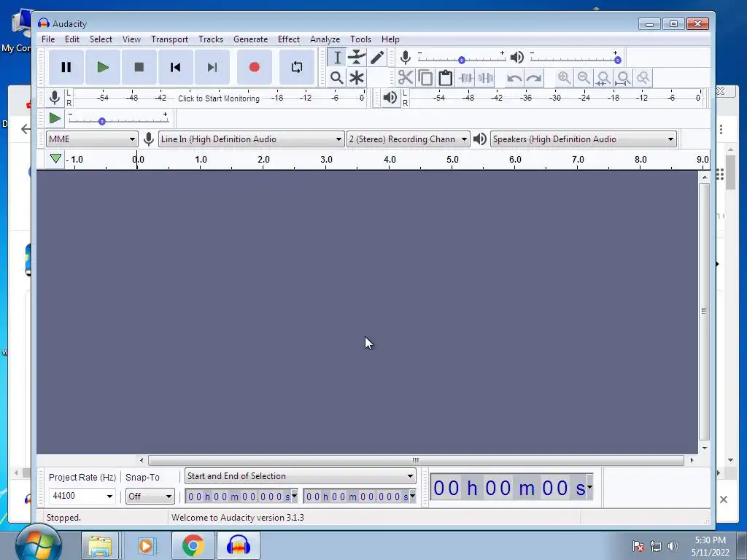Open the Snap-To Off dropdown

[x=150, y=496]
